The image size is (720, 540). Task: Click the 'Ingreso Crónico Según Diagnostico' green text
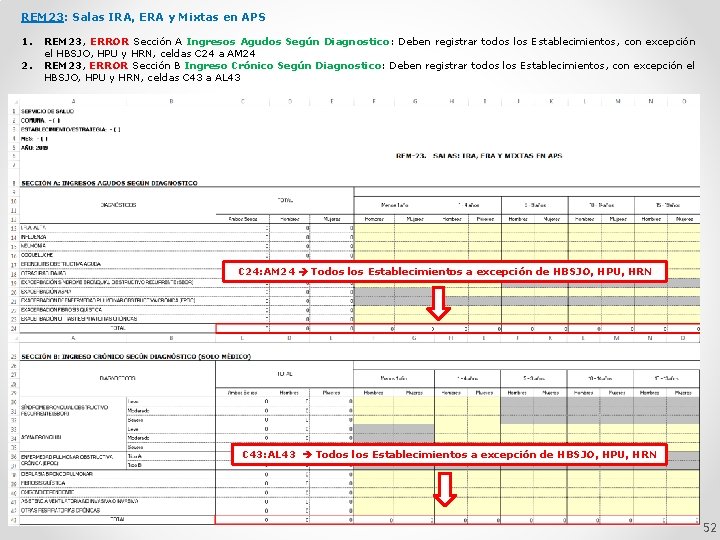(282, 65)
